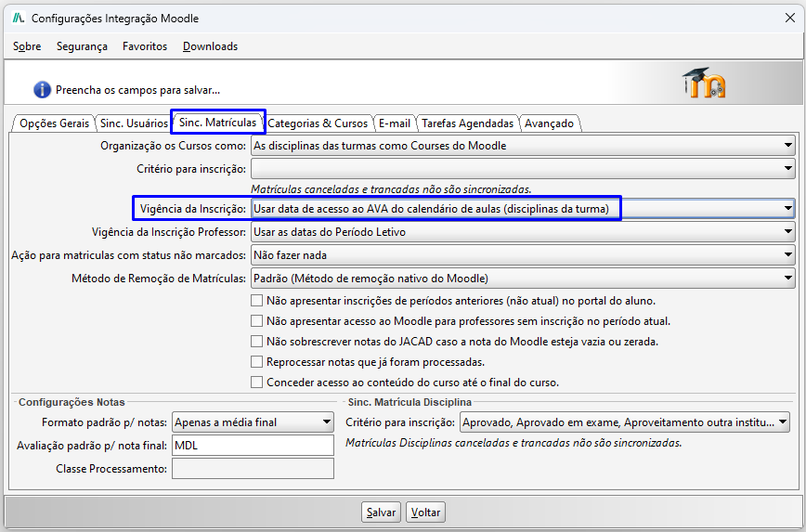This screenshot has width=806, height=532.
Task: Open the Segurança menu
Action: coord(82,46)
